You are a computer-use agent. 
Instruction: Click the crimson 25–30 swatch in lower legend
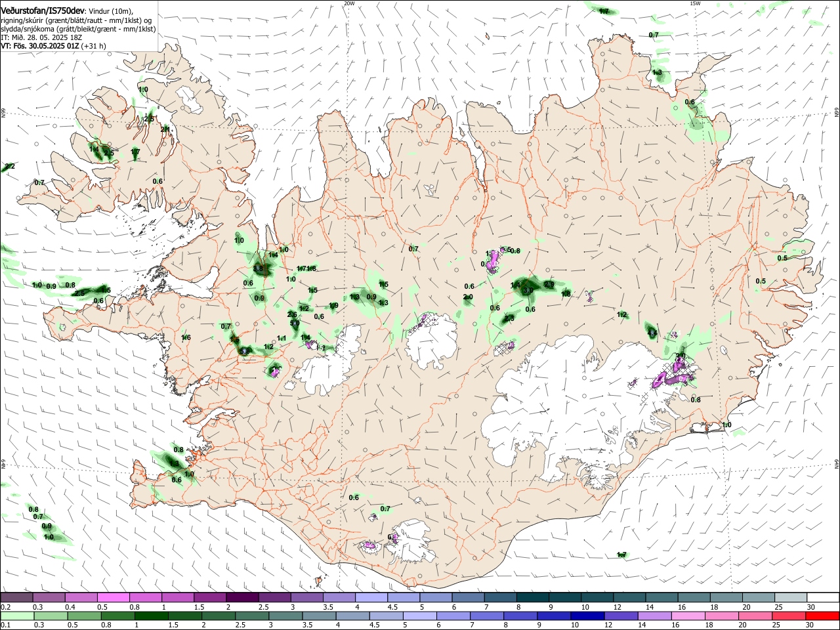(x=789, y=616)
